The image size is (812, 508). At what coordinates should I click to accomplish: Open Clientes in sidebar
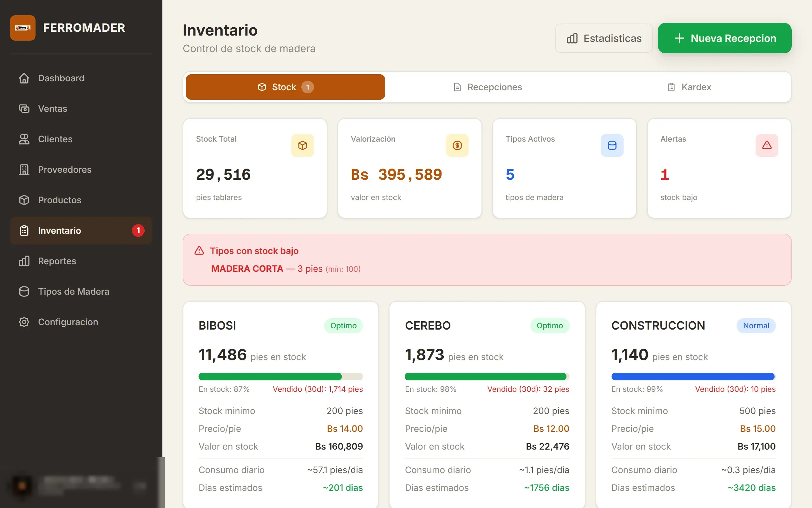(x=81, y=139)
